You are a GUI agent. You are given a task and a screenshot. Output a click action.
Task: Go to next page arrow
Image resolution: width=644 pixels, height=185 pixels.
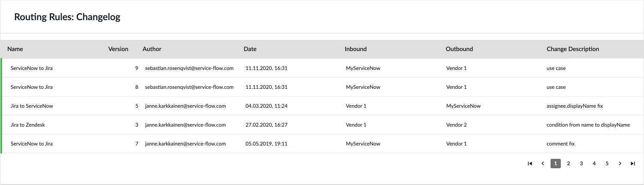620,164
